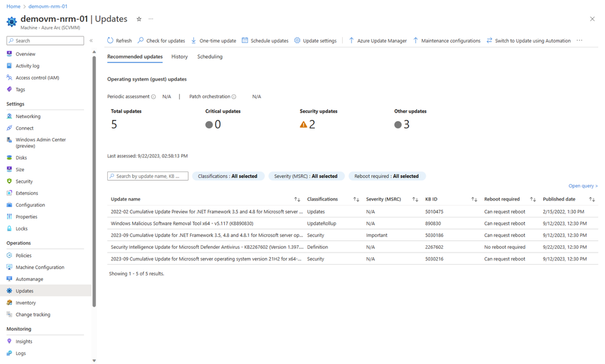Select the Security Intelligence Update for Defender row
This screenshot has width=605, height=364.
coord(352,247)
